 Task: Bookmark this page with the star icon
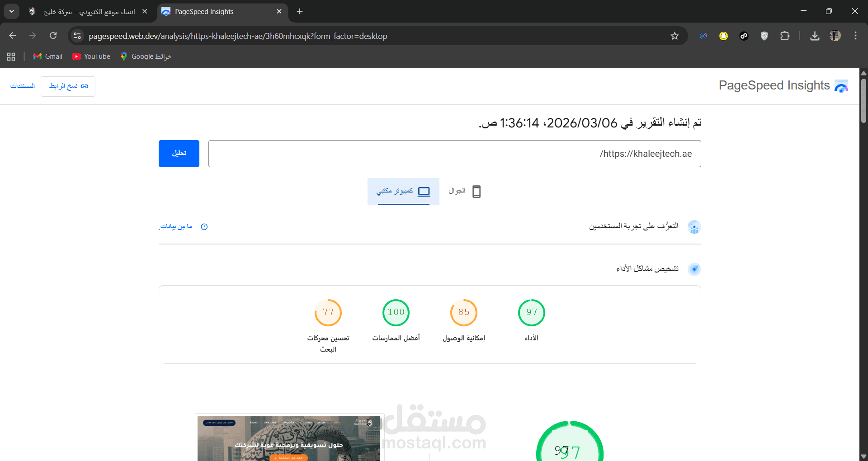(x=675, y=36)
